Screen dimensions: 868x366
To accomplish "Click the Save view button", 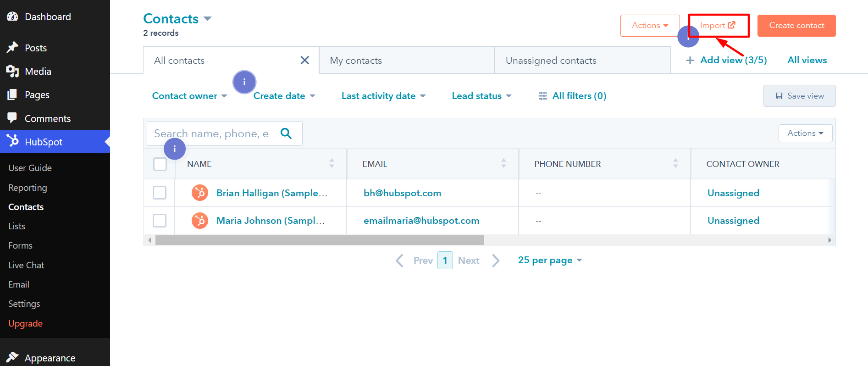I will pyautogui.click(x=799, y=96).
